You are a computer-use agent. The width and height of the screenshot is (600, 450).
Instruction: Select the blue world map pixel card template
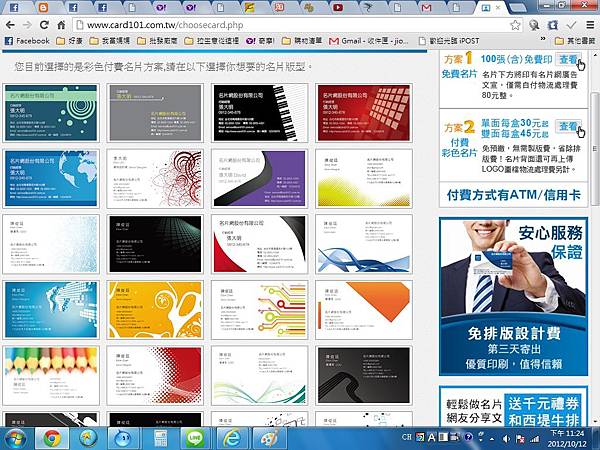click(x=51, y=310)
